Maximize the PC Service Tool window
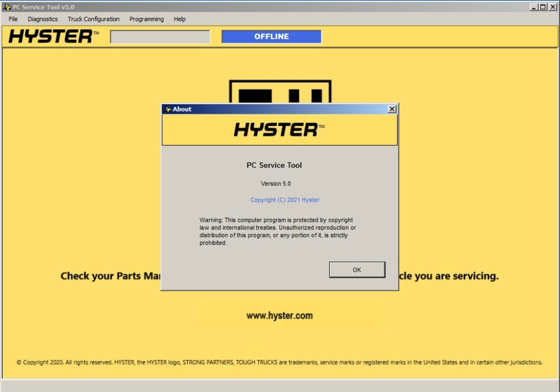This screenshot has height=392, width=560. tap(543, 7)
